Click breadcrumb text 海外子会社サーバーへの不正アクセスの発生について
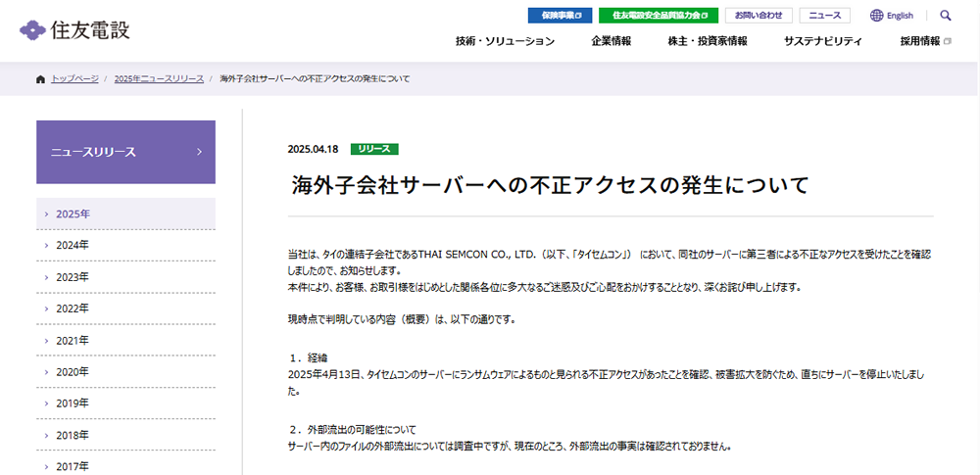 pos(315,78)
